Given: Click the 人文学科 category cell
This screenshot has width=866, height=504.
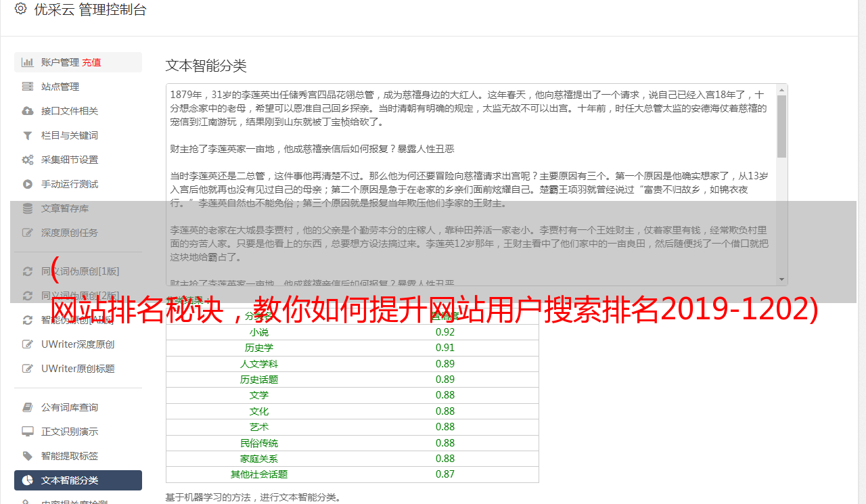Looking at the screenshot, I should click(259, 364).
